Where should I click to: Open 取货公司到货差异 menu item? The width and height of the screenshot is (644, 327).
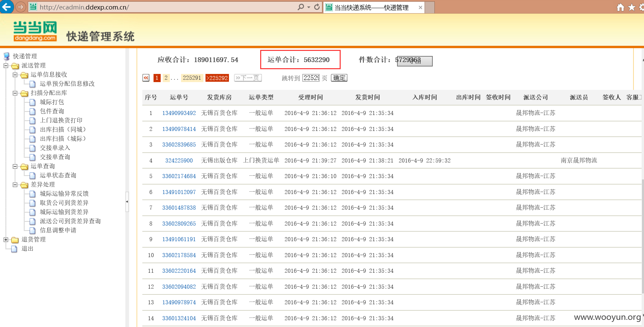(64, 203)
